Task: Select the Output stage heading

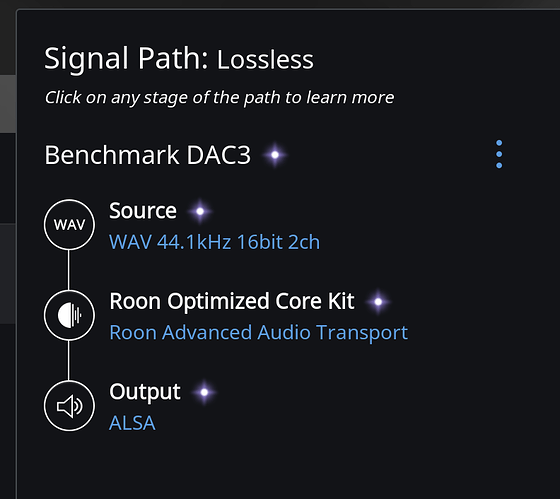Action: [x=145, y=391]
